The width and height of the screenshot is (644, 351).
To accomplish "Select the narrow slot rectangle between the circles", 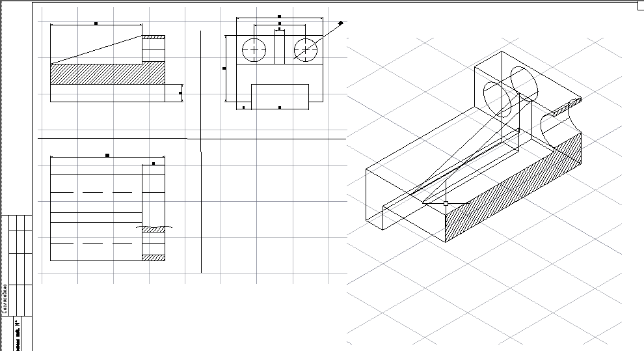I will click(280, 48).
